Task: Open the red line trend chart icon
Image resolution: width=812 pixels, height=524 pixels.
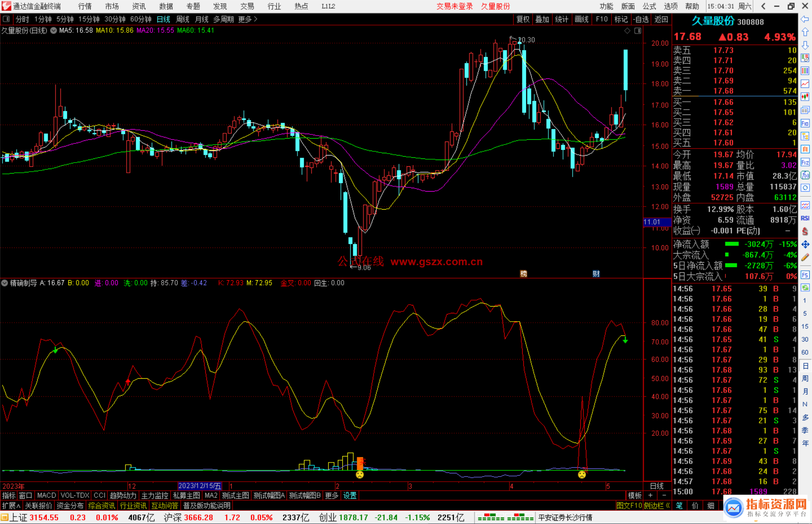Action: [x=805, y=84]
